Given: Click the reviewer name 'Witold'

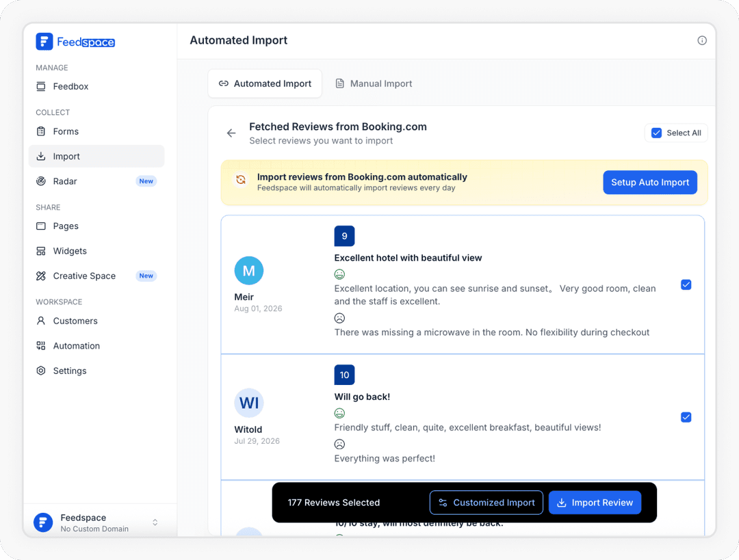Looking at the screenshot, I should (248, 429).
